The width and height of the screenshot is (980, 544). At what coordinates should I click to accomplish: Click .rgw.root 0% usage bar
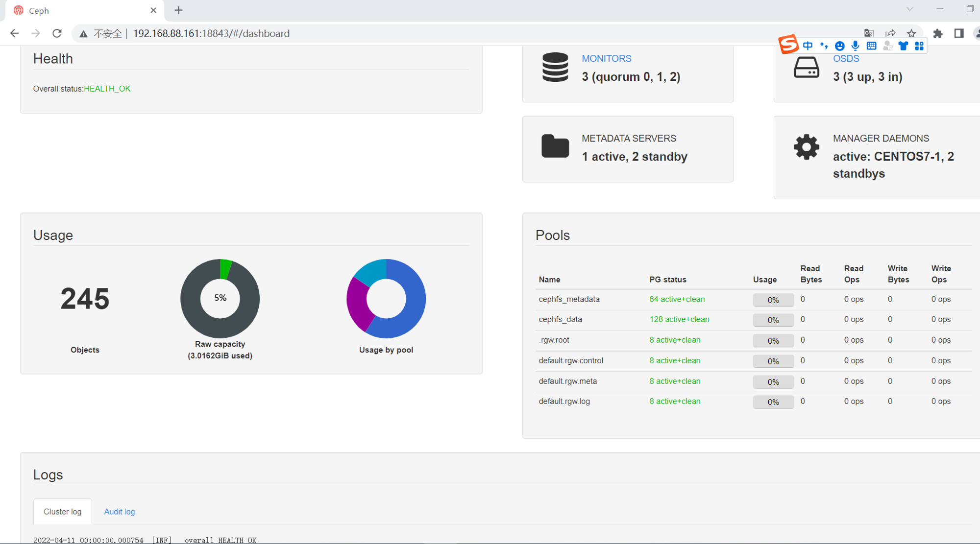pos(773,340)
